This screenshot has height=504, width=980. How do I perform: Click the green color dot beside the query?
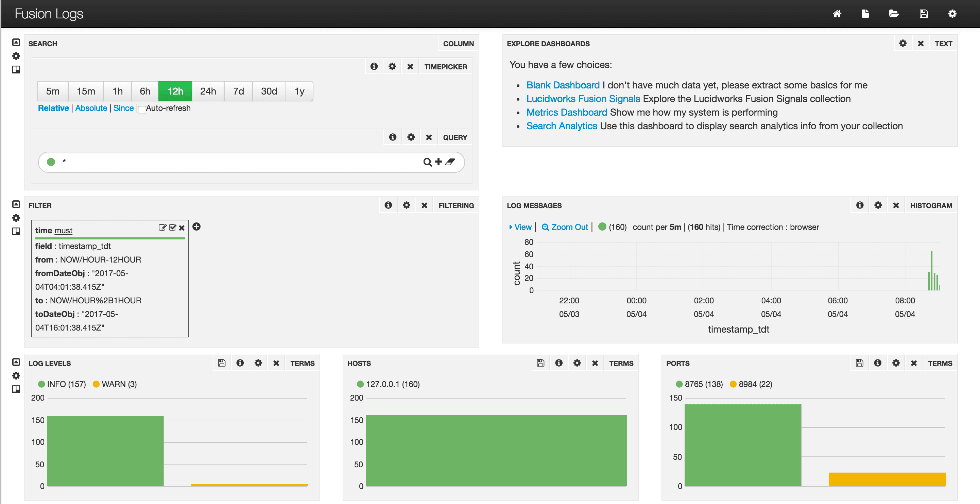pyautogui.click(x=51, y=162)
